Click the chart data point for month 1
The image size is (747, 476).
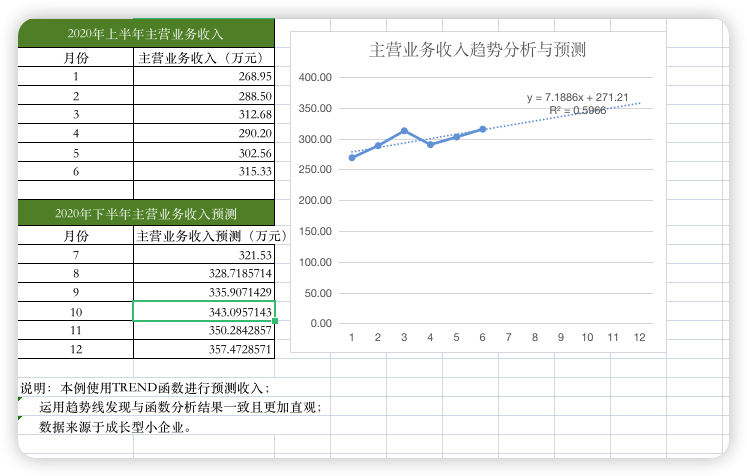[352, 158]
